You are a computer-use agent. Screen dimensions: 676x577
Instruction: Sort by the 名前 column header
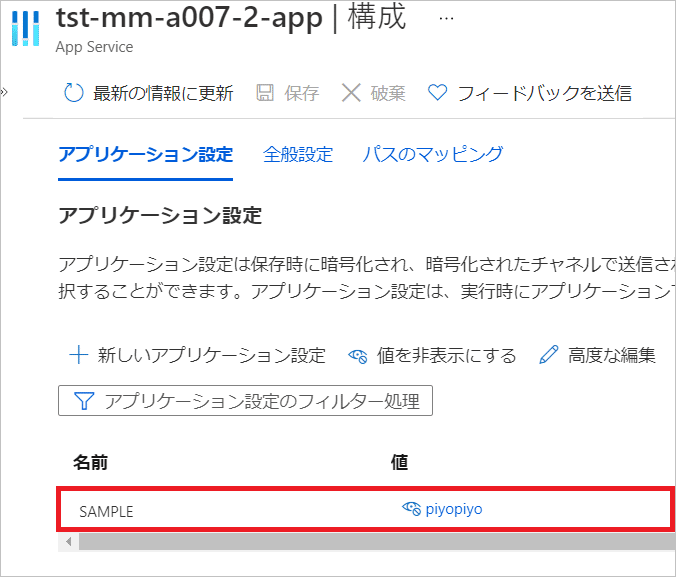coord(91,462)
